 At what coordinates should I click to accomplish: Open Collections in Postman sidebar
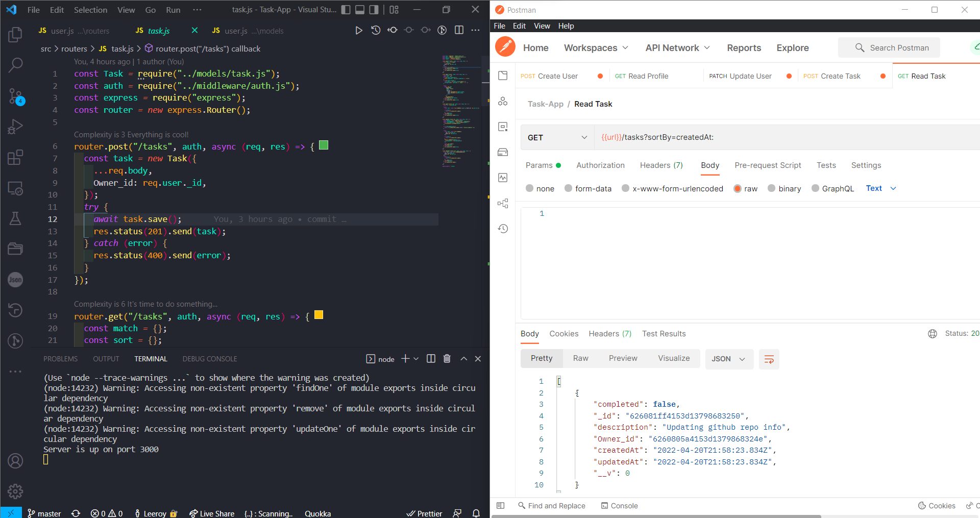503,75
